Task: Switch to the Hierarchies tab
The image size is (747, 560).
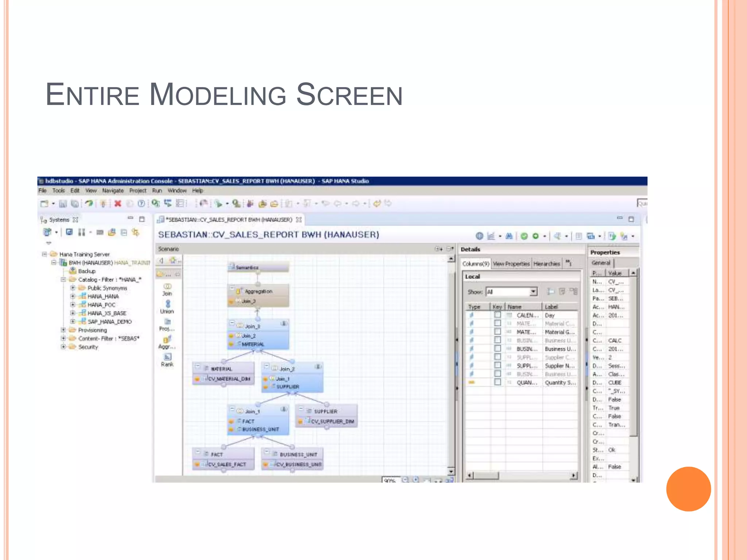Action: [546, 264]
